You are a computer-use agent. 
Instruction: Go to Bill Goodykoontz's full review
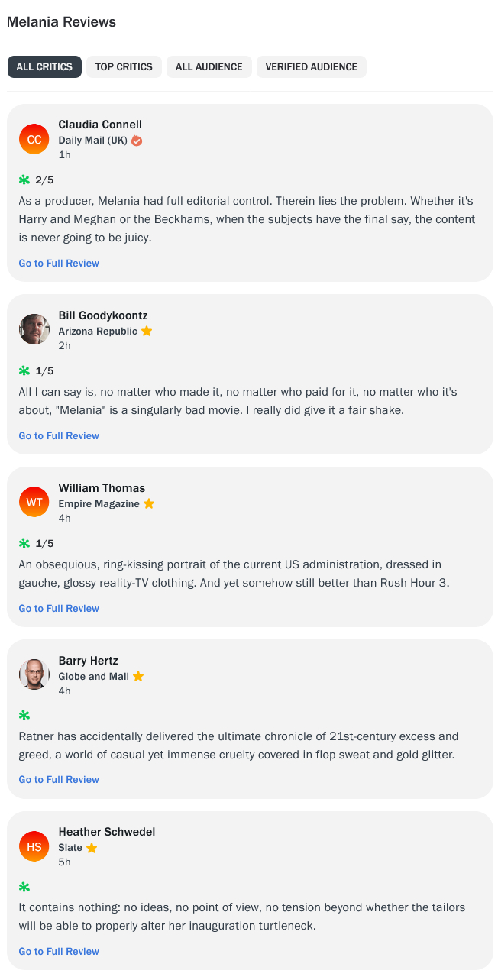coord(59,436)
